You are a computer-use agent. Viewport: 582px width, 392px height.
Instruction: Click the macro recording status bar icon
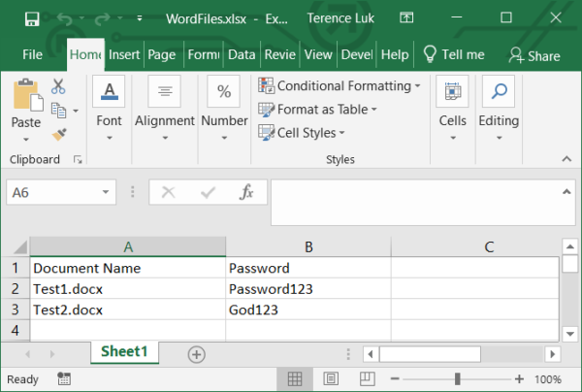point(64,379)
